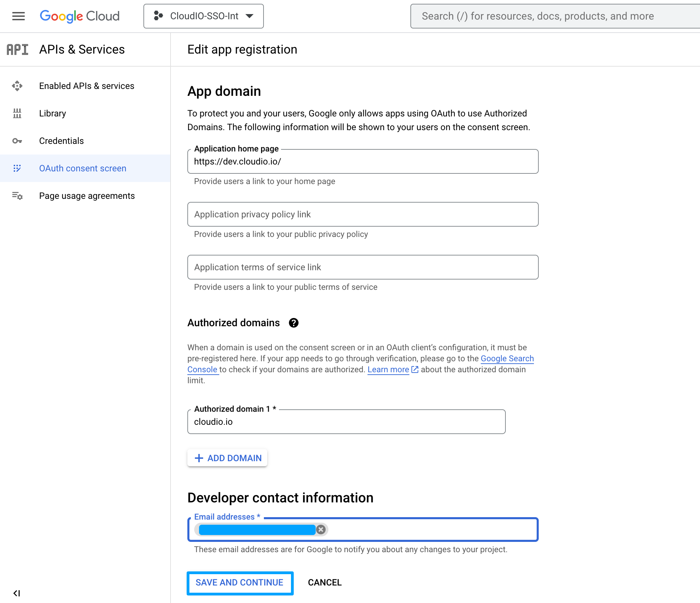Click ADD DOMAIN button
The width and height of the screenshot is (700, 603).
[227, 458]
